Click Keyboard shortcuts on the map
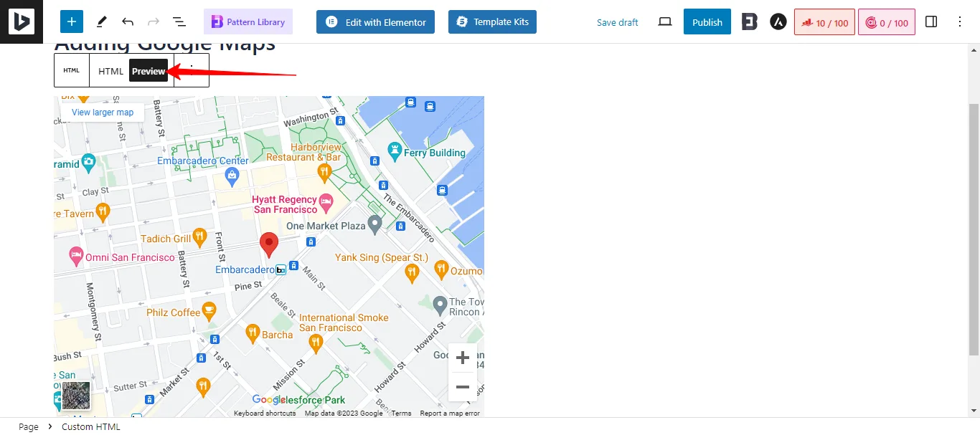 tap(265, 414)
